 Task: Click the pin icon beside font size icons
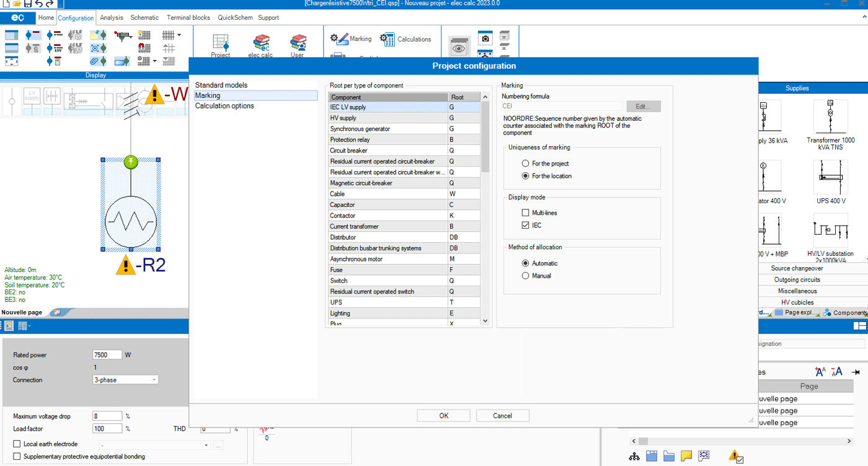tap(856, 372)
